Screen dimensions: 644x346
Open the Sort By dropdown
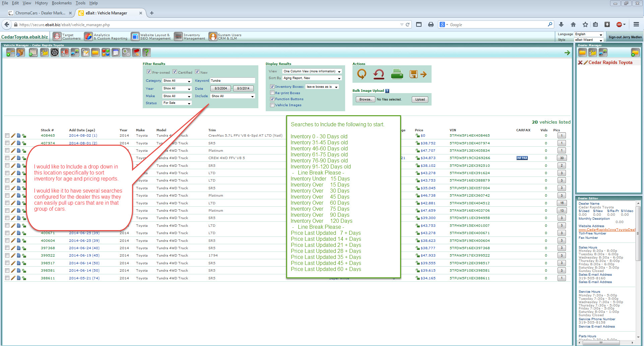[312, 78]
